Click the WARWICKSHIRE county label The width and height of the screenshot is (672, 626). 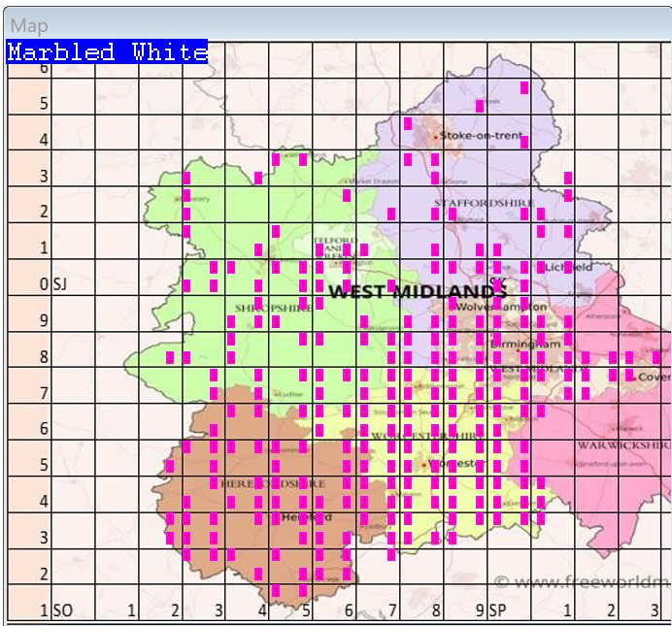pos(620,445)
